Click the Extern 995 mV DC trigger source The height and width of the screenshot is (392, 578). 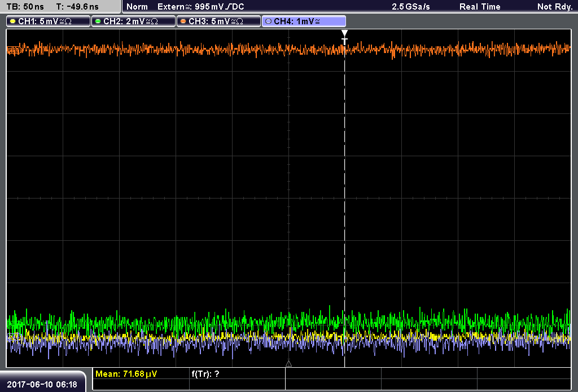[x=201, y=7]
